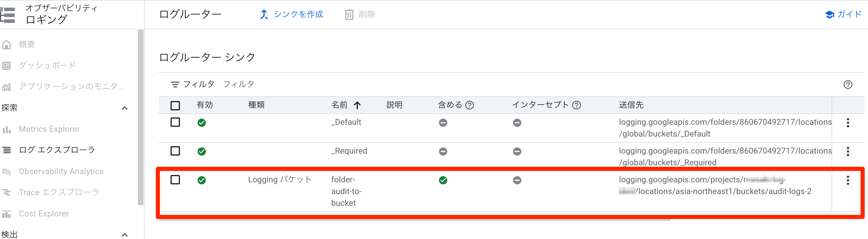The height and width of the screenshot is (239, 868).
Task: Open 概要 in the sidebar
Action: coord(27,44)
